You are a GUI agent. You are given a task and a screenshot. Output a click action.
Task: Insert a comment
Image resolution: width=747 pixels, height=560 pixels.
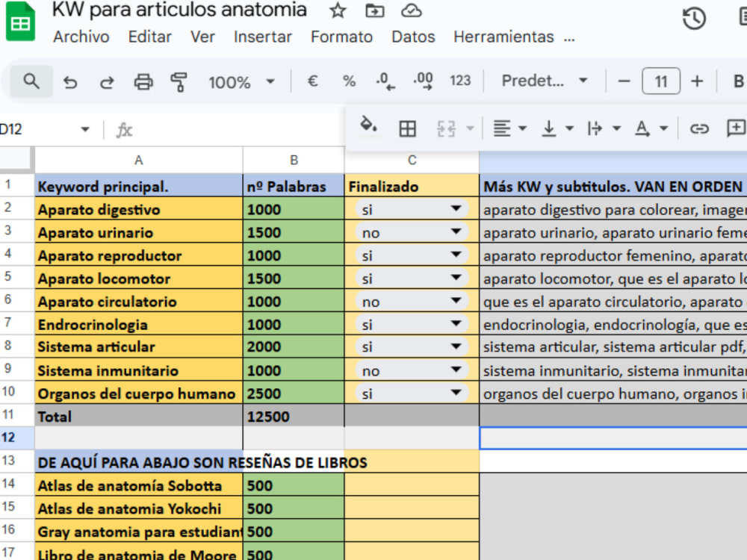(x=736, y=128)
